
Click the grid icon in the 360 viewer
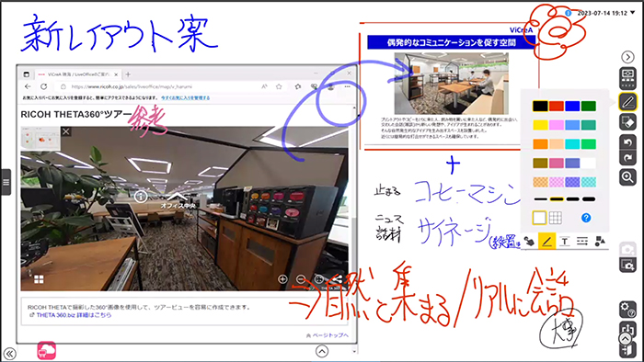click(x=39, y=279)
